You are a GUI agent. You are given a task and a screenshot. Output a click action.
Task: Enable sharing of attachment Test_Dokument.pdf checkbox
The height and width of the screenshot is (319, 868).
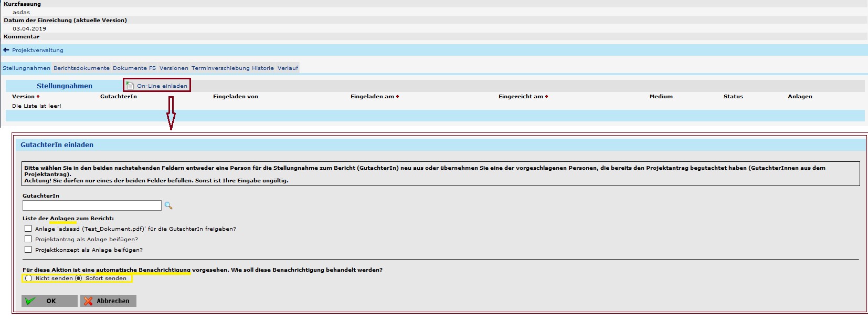(x=28, y=229)
